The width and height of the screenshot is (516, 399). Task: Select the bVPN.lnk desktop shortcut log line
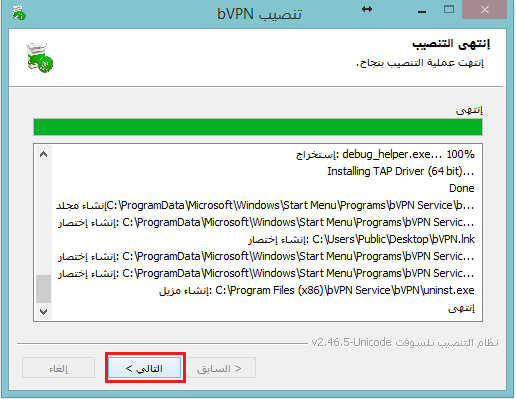pyautogui.click(x=361, y=239)
